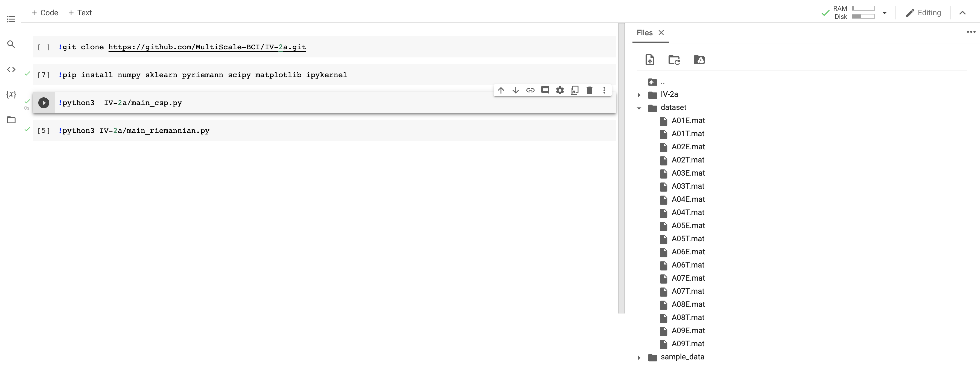Click the Mount Drive icon

coord(699,60)
